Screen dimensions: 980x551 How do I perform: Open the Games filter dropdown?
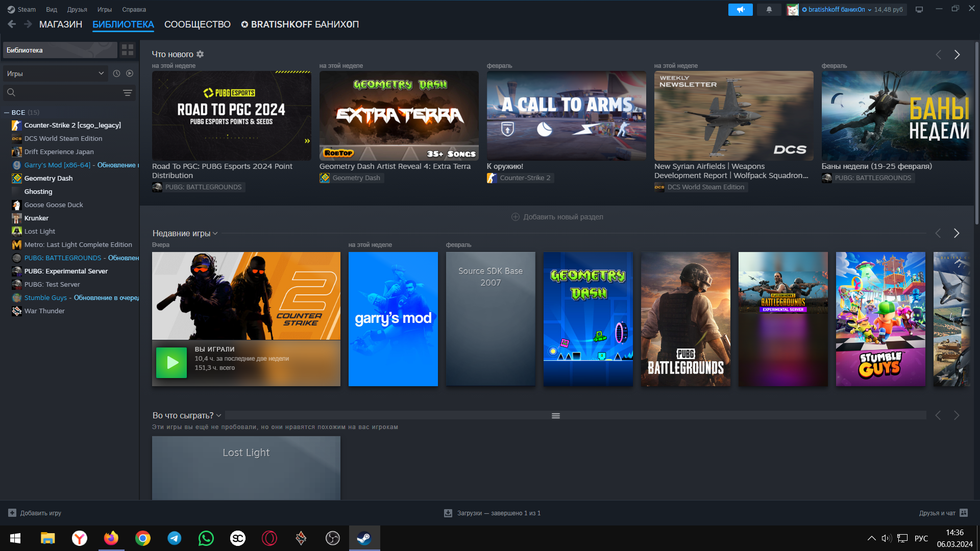[56, 73]
